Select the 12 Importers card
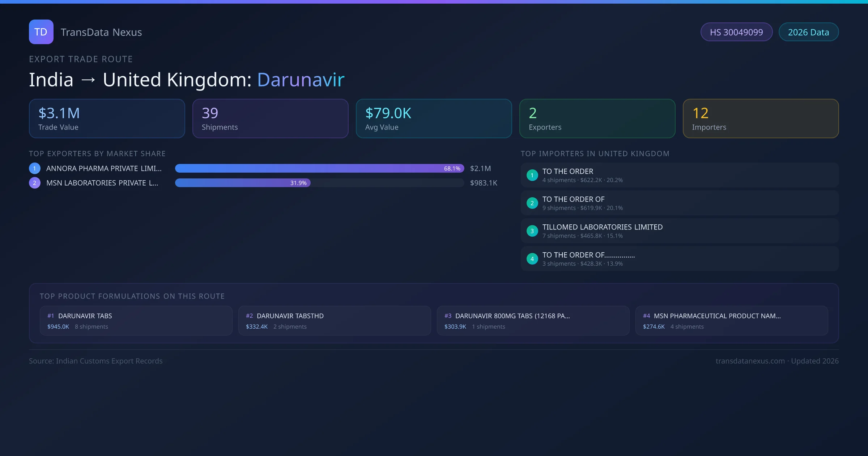This screenshot has width=868, height=456. [x=761, y=119]
